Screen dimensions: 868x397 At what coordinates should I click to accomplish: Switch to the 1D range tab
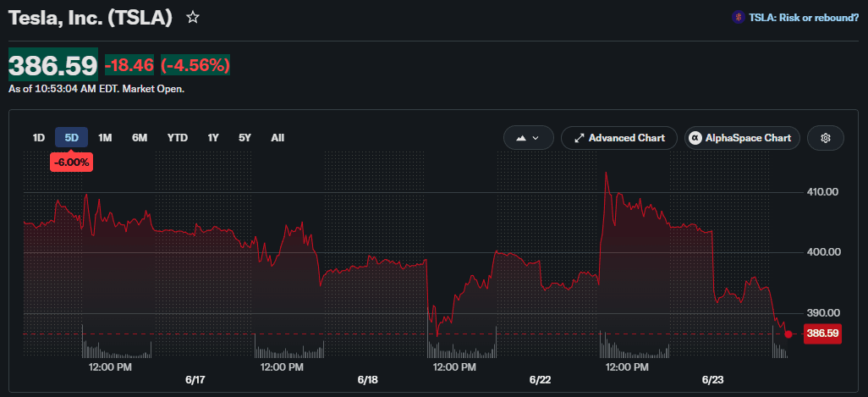pos(39,138)
